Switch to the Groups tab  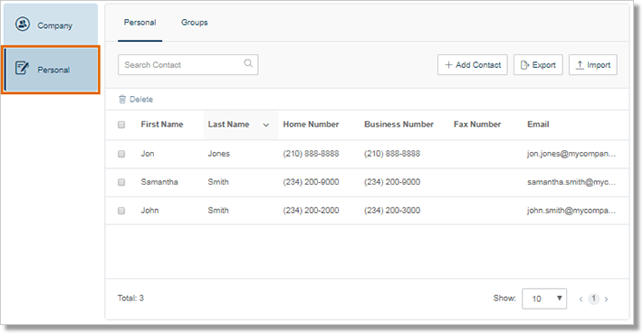point(194,23)
